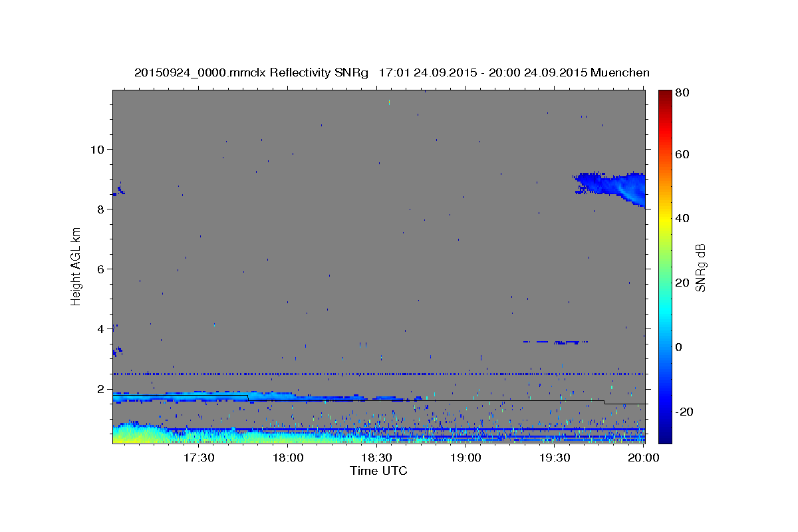Click the 20:00 time tick label
This screenshot has height=532, width=798.
click(643, 458)
